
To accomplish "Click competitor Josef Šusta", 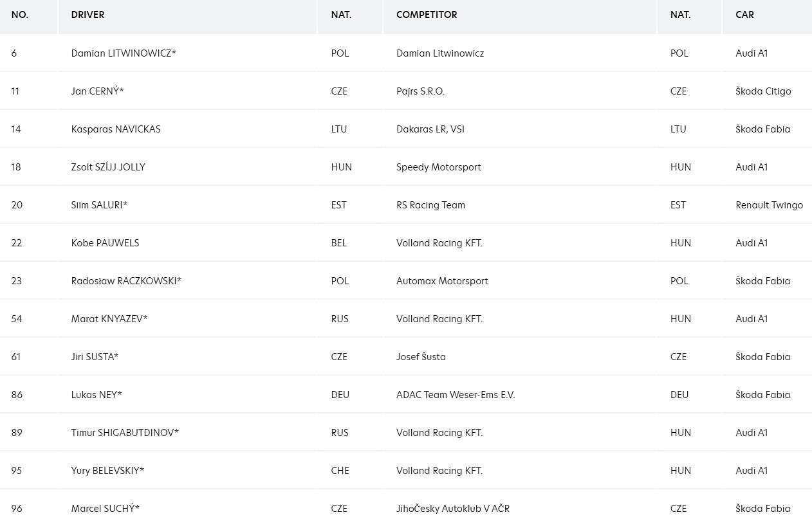I will tap(421, 357).
